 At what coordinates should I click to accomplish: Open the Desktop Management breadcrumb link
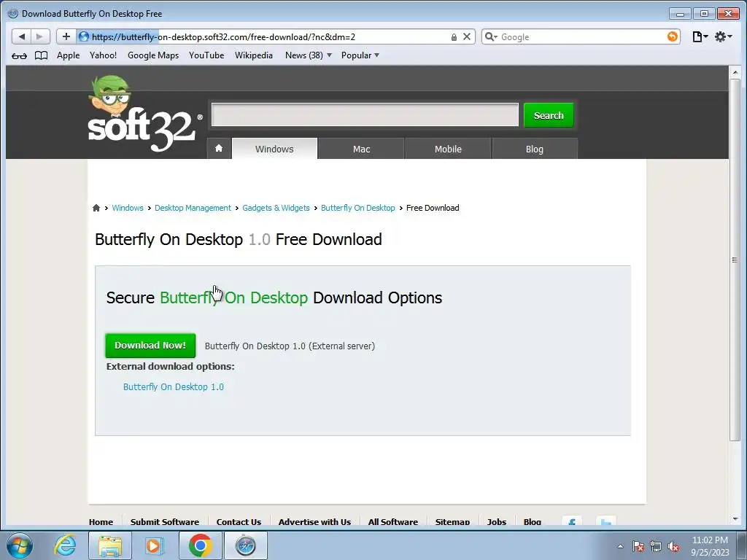click(193, 208)
